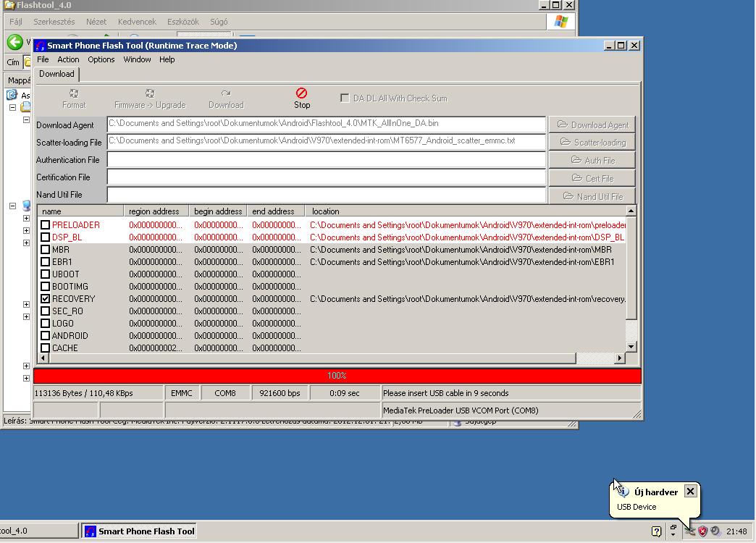
Task: Check the BOOTIMG checkbox
Action: 46,287
